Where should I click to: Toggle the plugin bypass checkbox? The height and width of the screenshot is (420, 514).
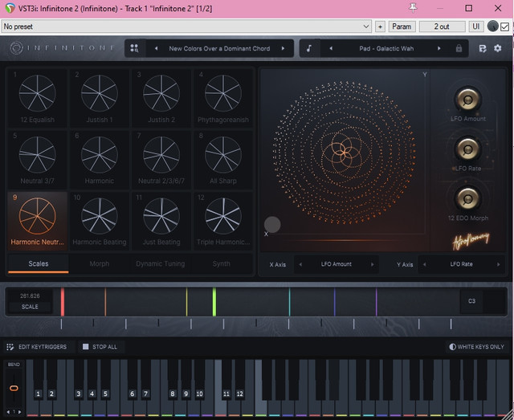tap(505, 27)
